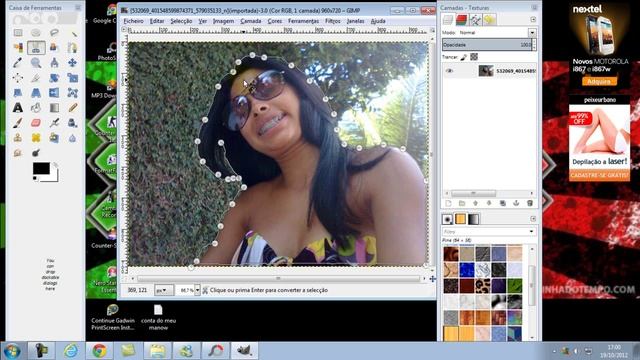Hide the 532069 layer using eye icon
640x360 pixels.
pos(449,71)
